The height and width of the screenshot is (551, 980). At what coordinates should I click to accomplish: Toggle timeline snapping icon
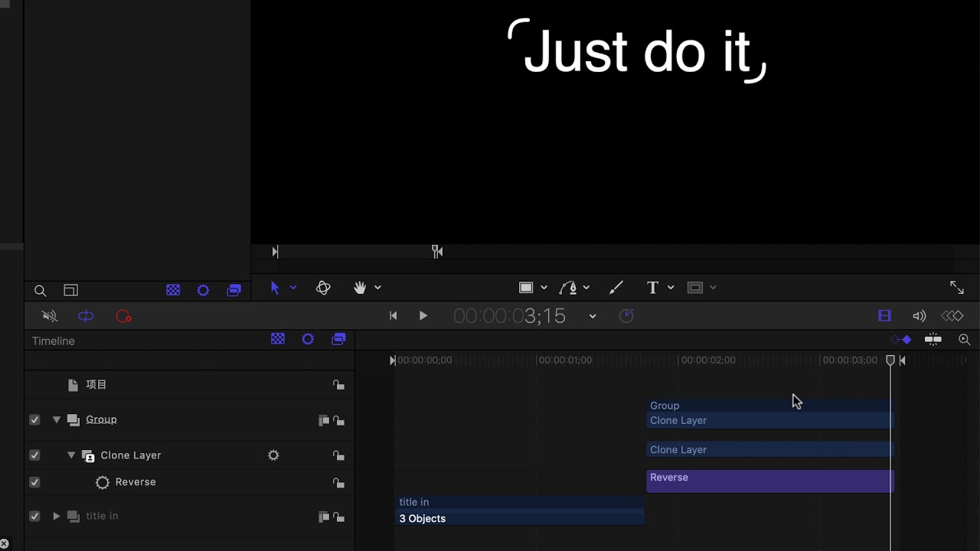point(933,340)
